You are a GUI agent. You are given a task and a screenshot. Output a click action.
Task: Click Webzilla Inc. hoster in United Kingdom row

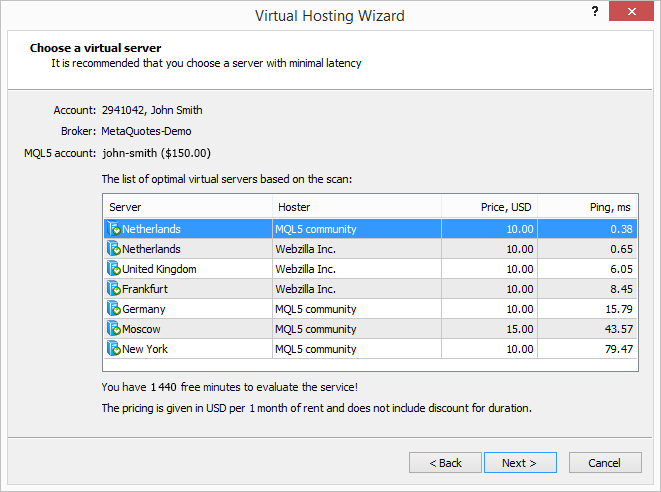click(x=306, y=269)
